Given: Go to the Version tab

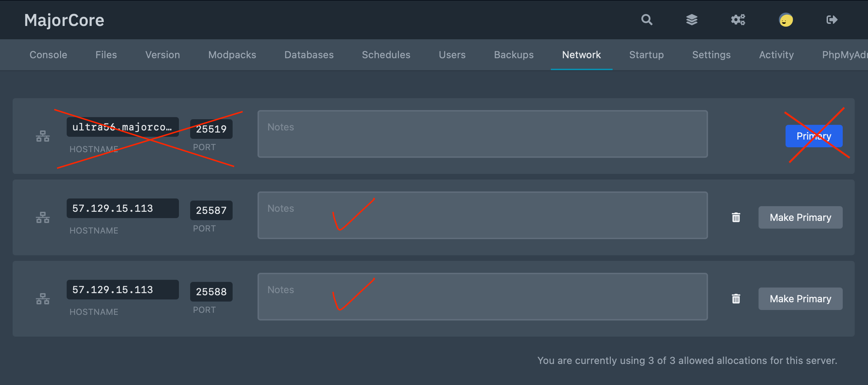Looking at the screenshot, I should (162, 55).
